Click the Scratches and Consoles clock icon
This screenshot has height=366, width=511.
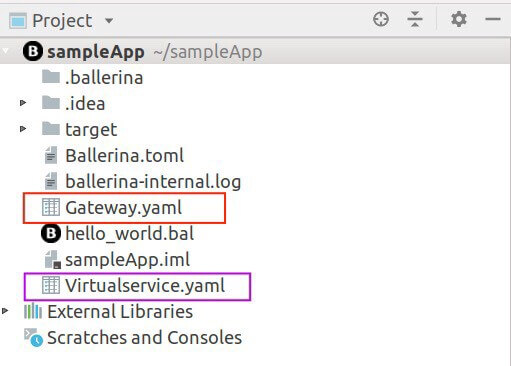pyautogui.click(x=33, y=337)
